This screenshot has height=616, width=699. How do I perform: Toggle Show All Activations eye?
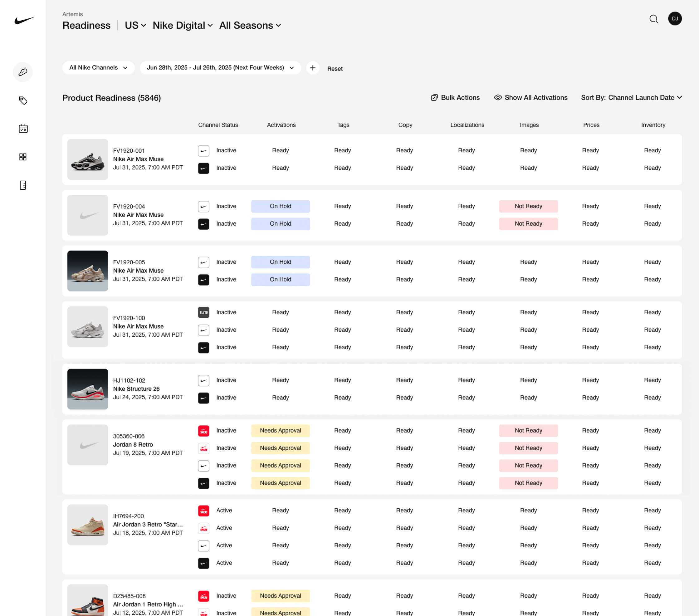[530, 97]
